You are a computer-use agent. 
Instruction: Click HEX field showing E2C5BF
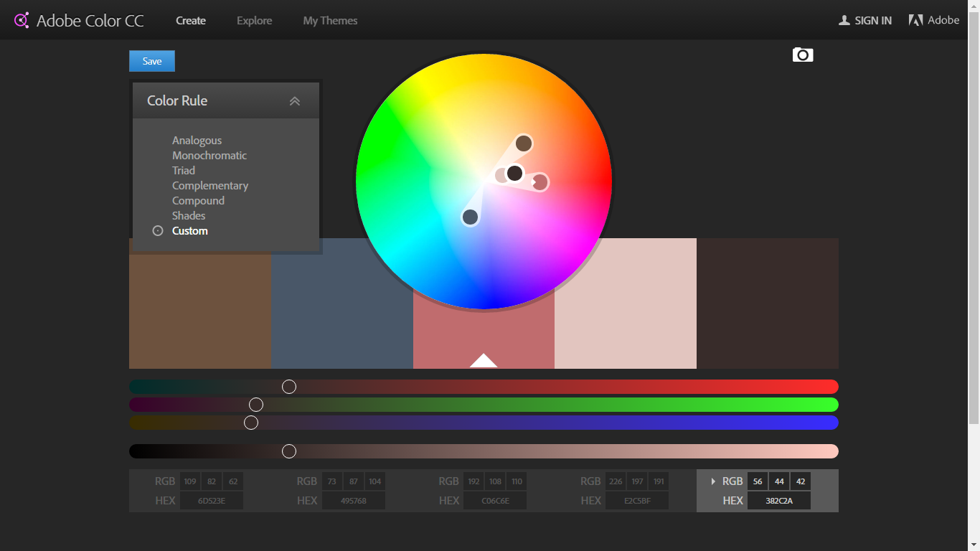click(x=637, y=501)
